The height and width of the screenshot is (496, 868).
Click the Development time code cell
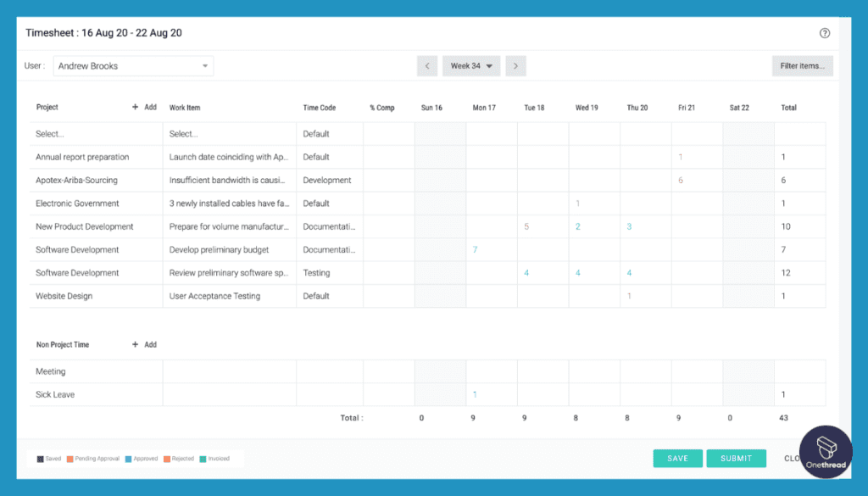point(330,181)
